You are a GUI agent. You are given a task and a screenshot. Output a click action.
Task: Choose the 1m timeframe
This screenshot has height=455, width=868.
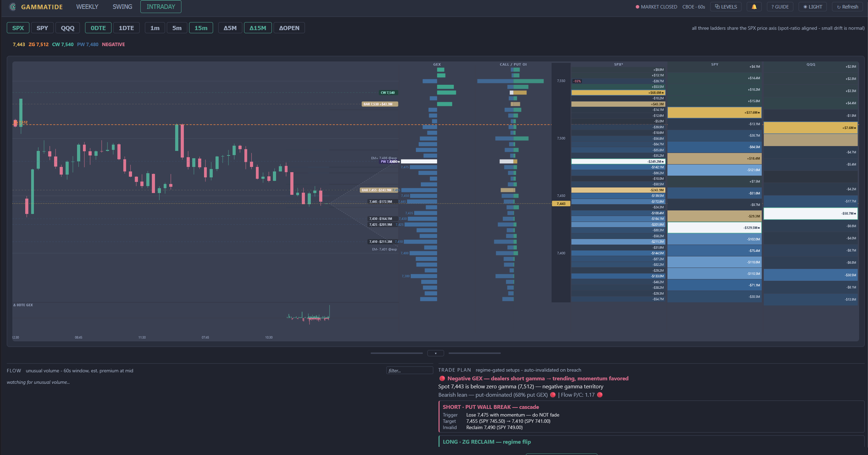point(155,28)
